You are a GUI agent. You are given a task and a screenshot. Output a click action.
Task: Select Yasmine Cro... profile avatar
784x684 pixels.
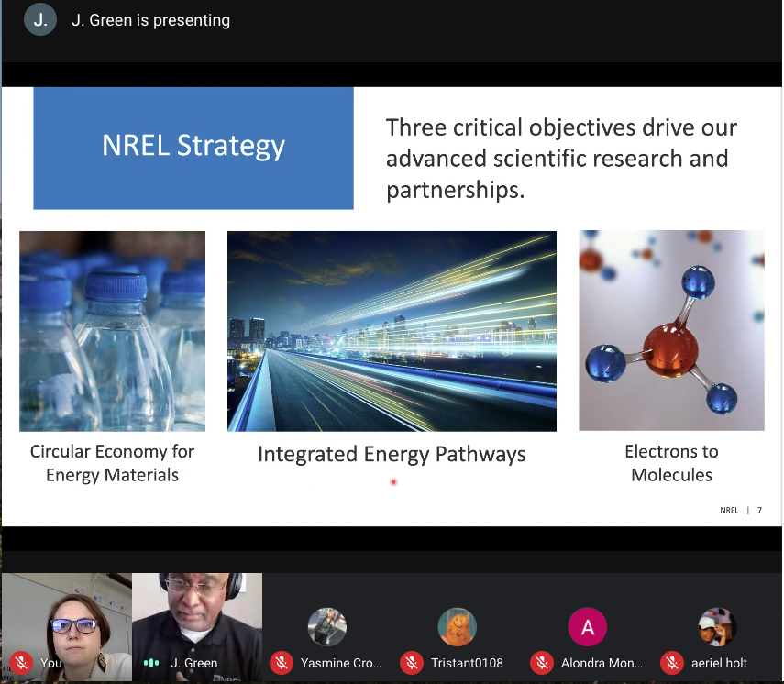click(327, 627)
